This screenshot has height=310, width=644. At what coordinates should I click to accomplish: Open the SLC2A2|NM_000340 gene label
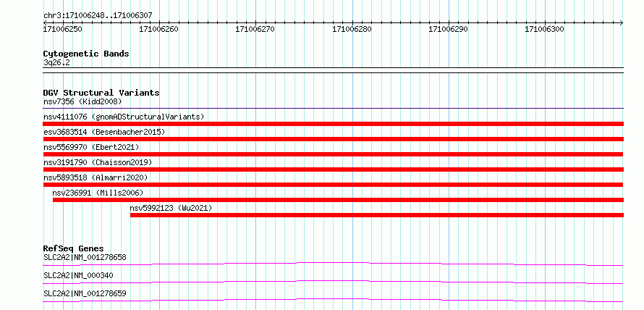point(78,275)
